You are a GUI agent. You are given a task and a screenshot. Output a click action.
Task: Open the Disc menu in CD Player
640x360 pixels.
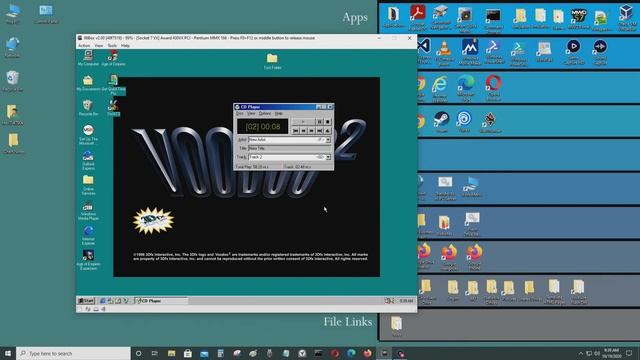[x=240, y=113]
